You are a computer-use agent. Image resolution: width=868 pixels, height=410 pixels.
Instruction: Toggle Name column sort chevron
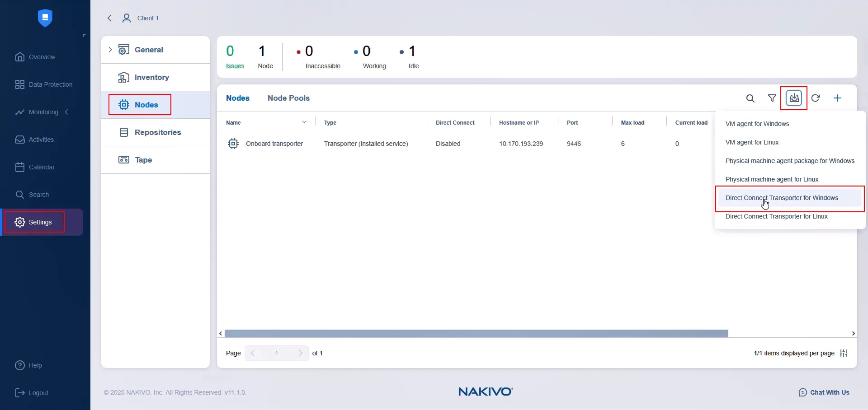(x=304, y=122)
